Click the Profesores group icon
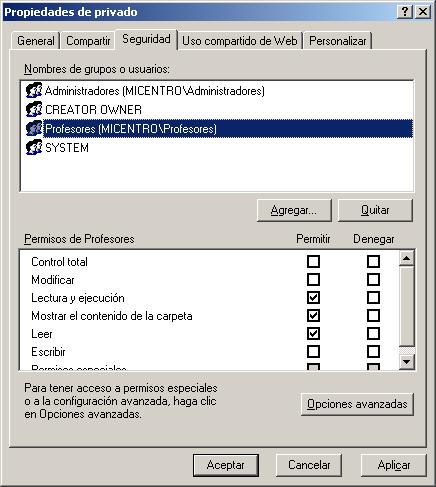 coord(34,128)
